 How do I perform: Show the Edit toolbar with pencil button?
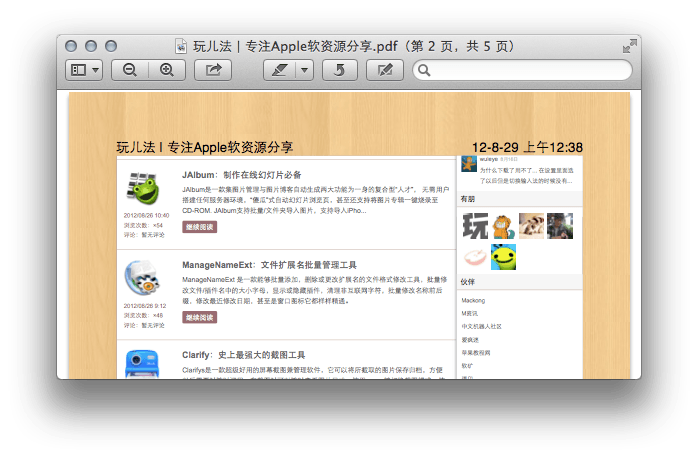coord(385,70)
